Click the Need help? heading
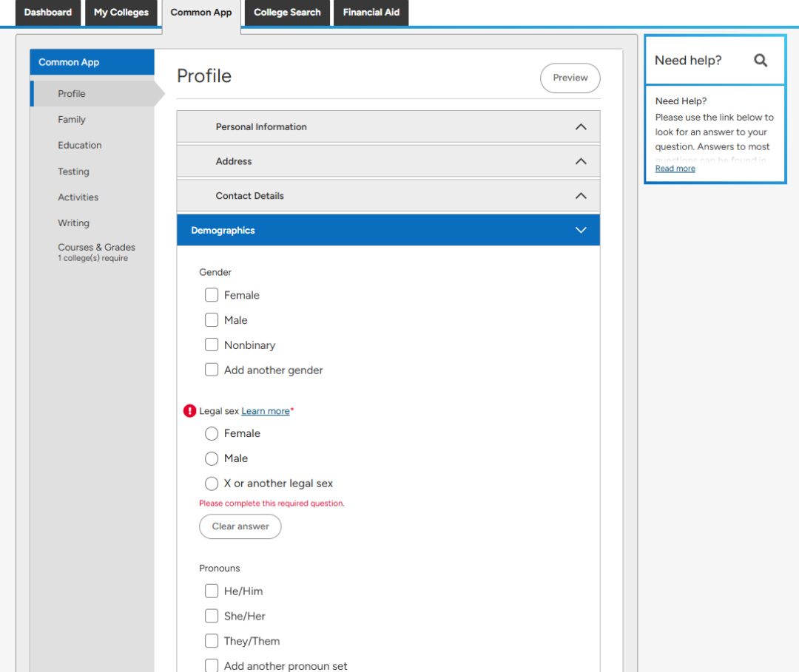Viewport: 799px width, 672px height. (688, 61)
